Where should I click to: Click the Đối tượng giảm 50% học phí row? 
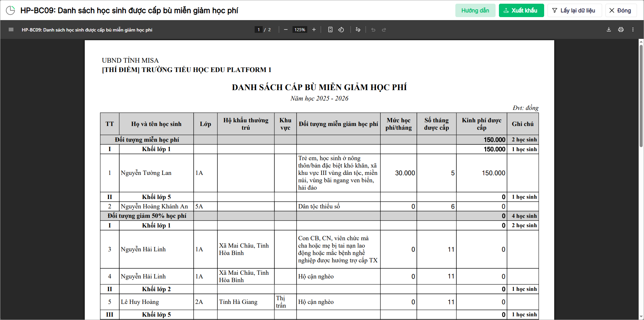click(x=319, y=216)
